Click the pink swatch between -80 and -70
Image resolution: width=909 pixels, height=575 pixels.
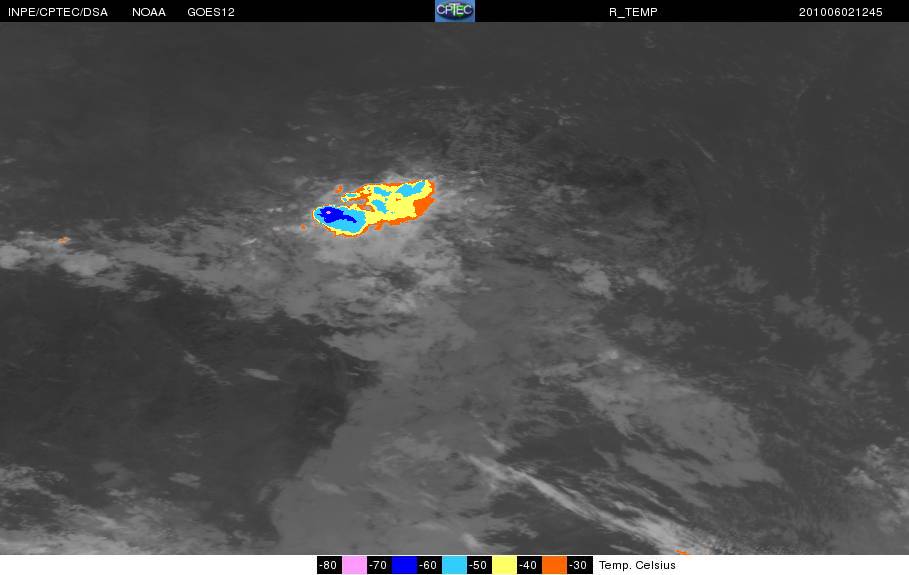pyautogui.click(x=354, y=565)
